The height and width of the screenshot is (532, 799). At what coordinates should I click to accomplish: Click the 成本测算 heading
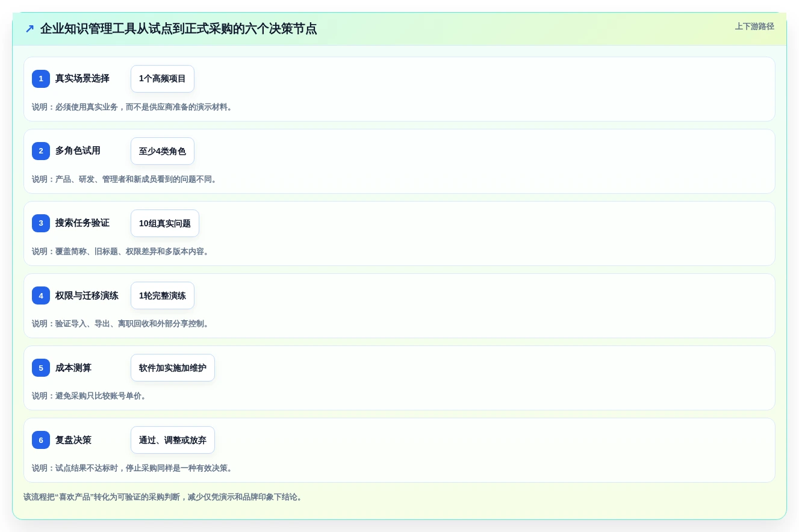click(x=73, y=368)
